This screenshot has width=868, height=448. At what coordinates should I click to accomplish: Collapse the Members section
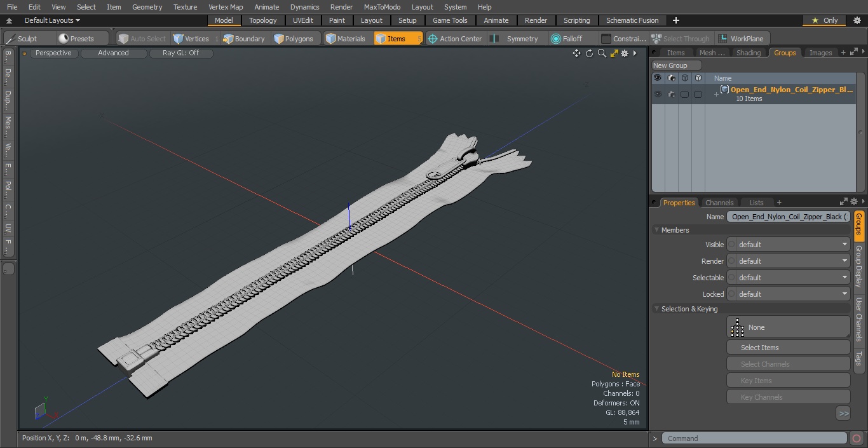point(656,230)
